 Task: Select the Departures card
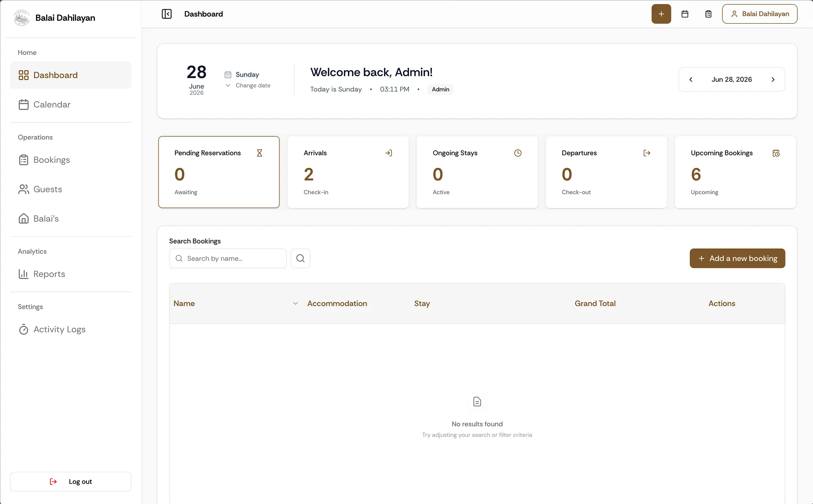click(606, 172)
